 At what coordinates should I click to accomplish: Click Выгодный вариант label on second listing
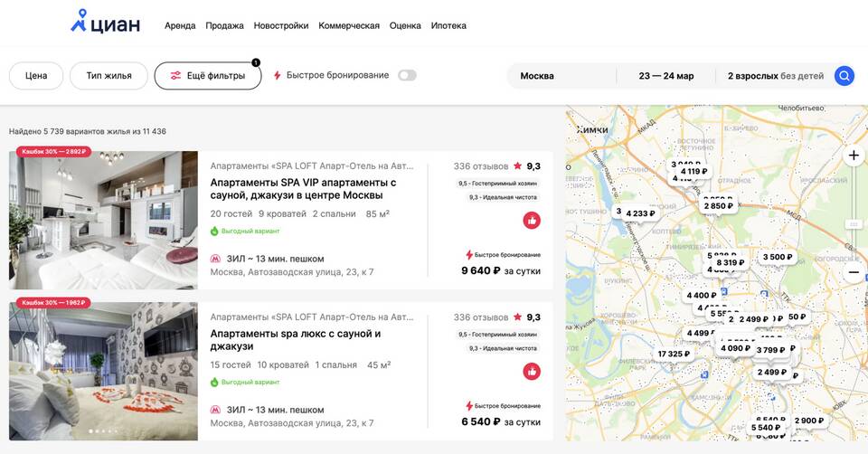point(250,382)
